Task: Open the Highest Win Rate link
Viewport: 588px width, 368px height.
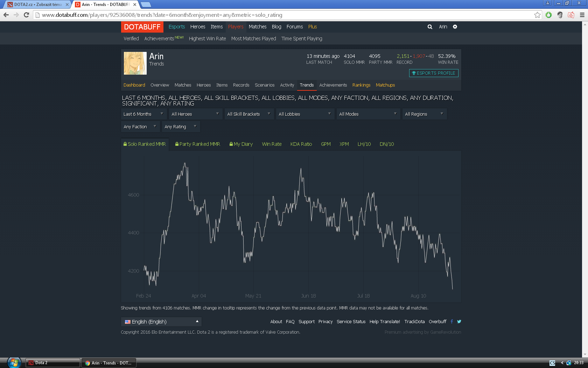Action: 207,39
